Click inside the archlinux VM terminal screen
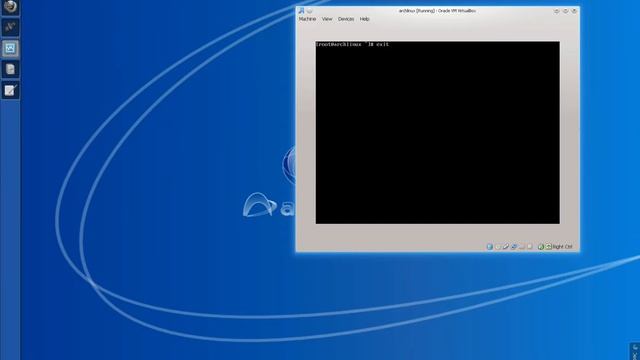 (x=438, y=132)
